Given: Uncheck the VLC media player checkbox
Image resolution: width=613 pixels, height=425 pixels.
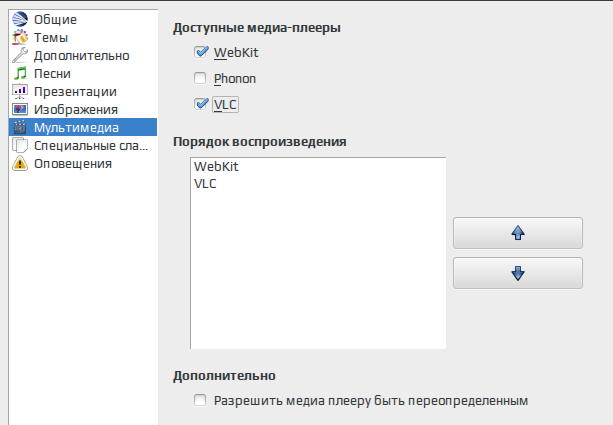Looking at the screenshot, I should tap(201, 104).
